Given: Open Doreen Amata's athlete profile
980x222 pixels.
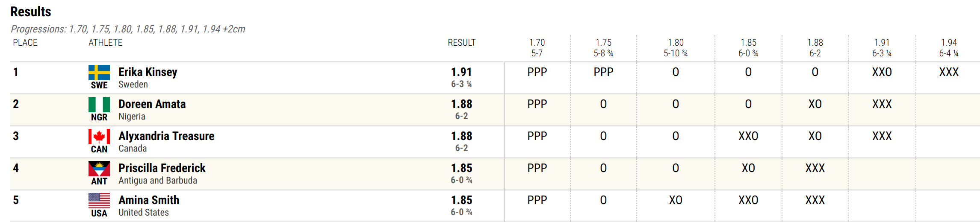Looking at the screenshot, I should [152, 104].
